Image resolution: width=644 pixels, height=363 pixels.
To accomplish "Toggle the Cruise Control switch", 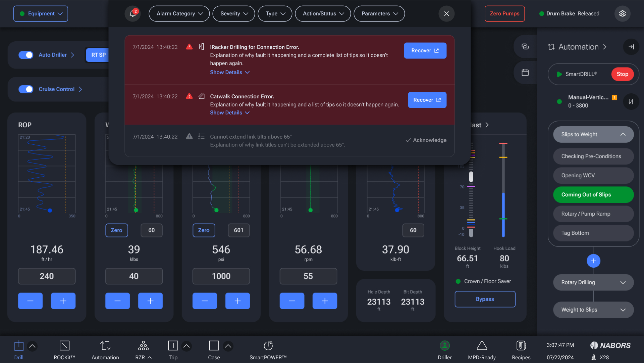I will tap(26, 89).
